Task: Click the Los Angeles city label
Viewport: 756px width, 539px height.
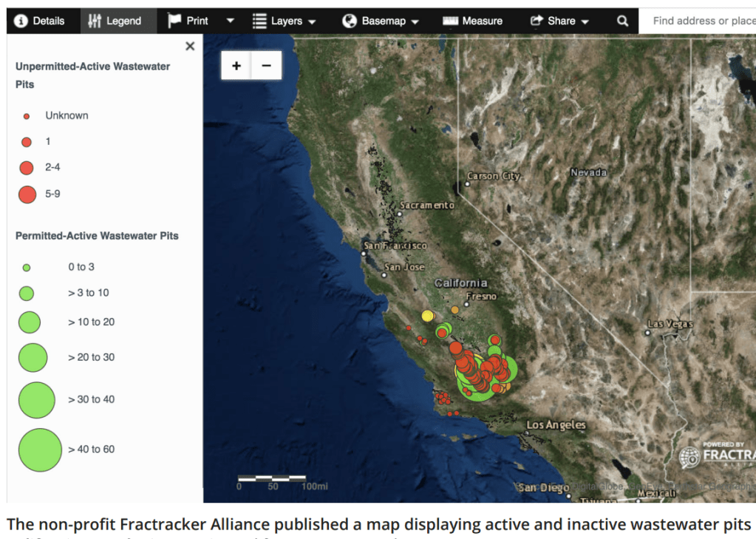Action: click(556, 425)
